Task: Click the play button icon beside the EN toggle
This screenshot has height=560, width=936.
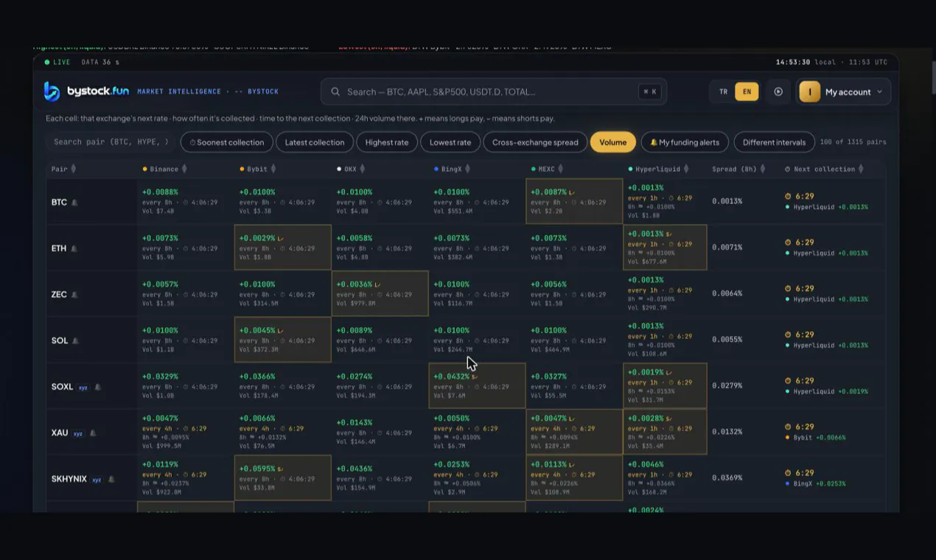Action: click(x=778, y=92)
